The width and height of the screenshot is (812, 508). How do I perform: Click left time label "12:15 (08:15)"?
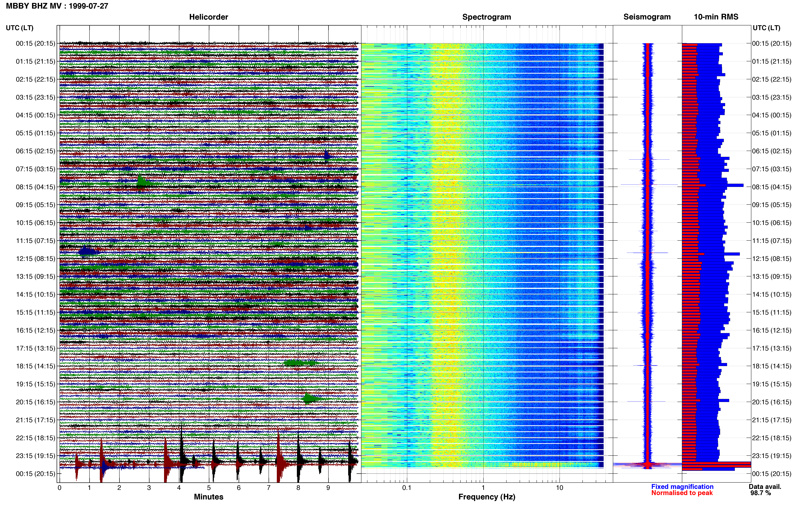tap(36, 259)
